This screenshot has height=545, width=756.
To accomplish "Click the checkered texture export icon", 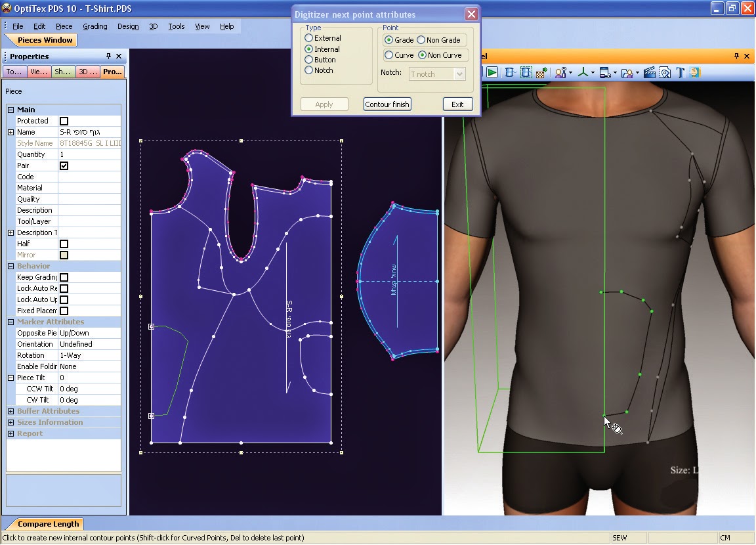I will tap(541, 73).
